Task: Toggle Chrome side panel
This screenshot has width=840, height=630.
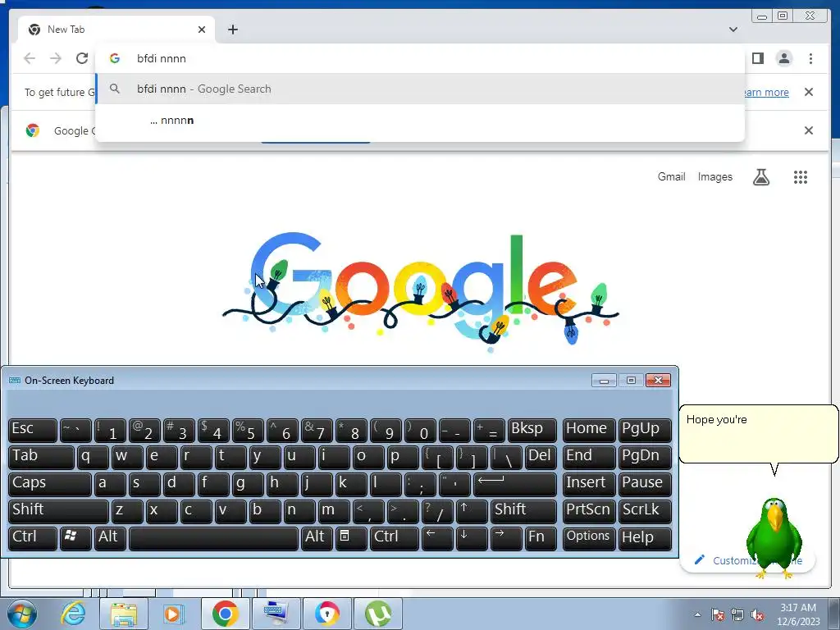Action: pos(757,58)
